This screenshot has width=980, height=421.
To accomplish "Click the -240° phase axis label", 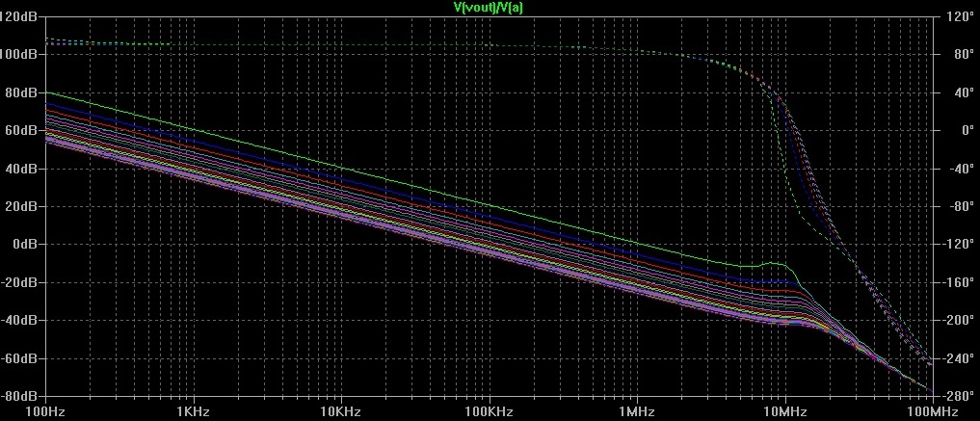I will 957,358.
